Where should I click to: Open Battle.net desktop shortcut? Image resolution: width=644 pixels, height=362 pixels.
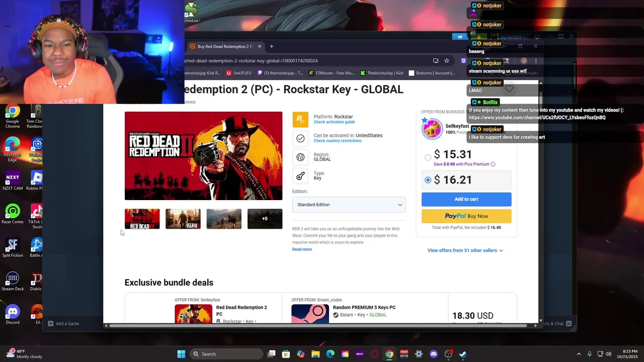pyautogui.click(x=36, y=248)
